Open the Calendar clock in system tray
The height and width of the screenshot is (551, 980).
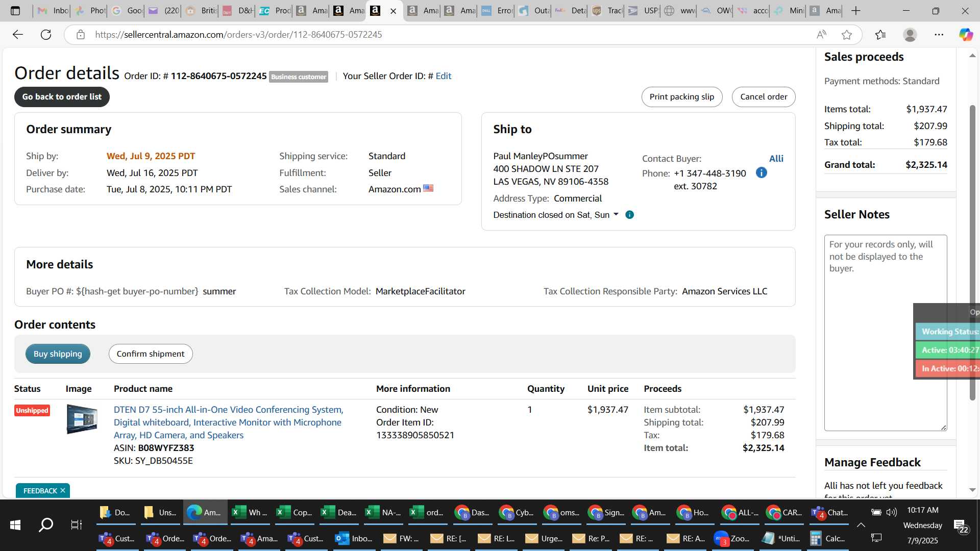(x=922, y=525)
